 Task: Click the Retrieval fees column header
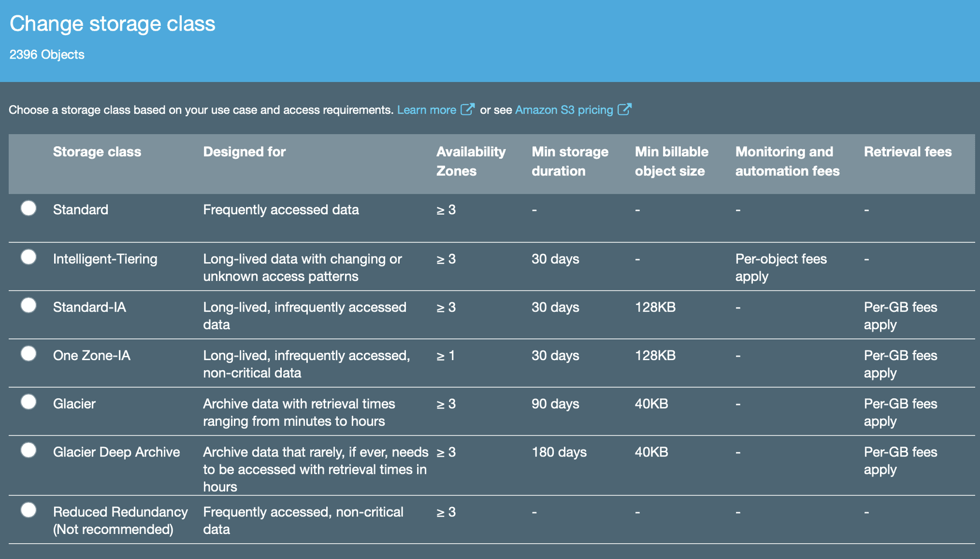coord(907,152)
